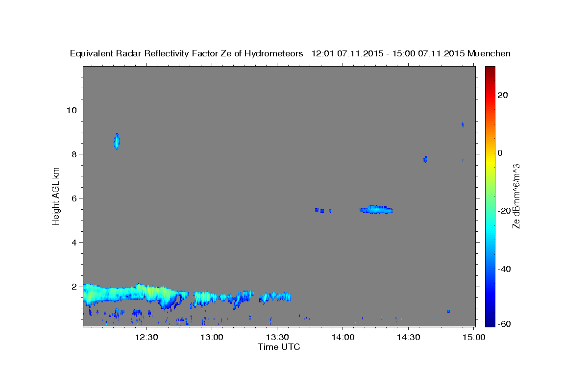Click the plot title 'Equivalent Radar Reflectivity Factor Ze of Hydrometeors'
588x392 pixels.
pos(186,53)
